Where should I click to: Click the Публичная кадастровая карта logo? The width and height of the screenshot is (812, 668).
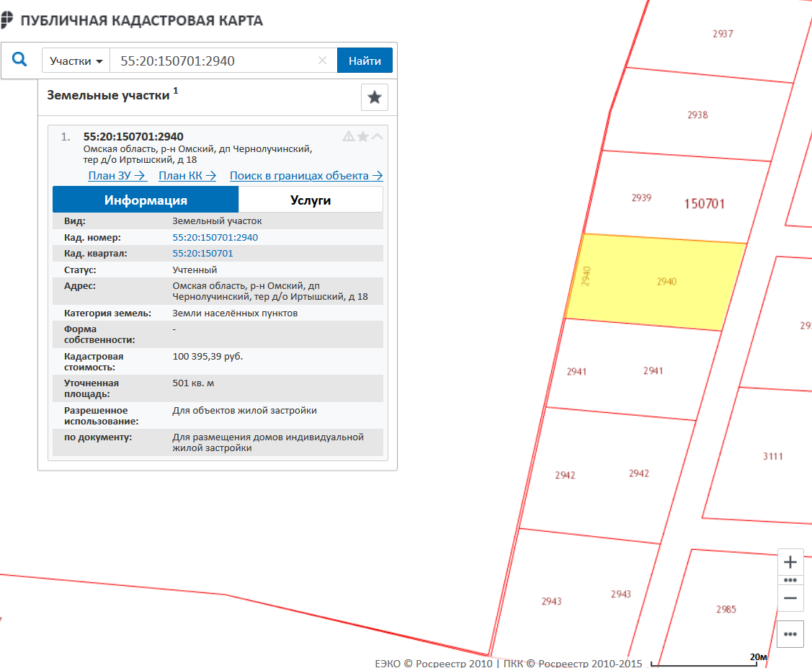tap(6, 19)
